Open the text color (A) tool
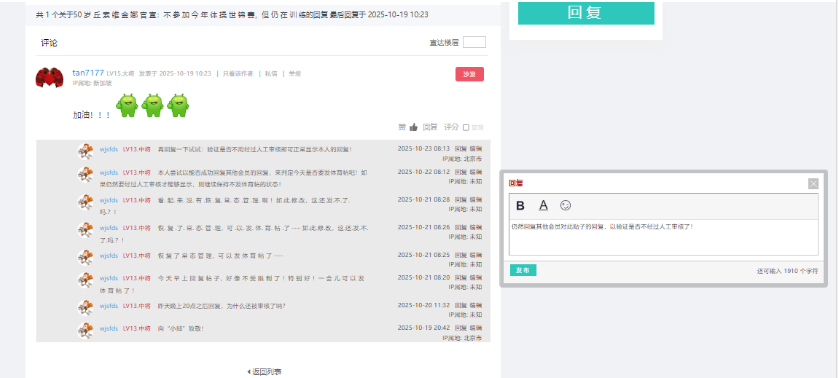 click(543, 205)
